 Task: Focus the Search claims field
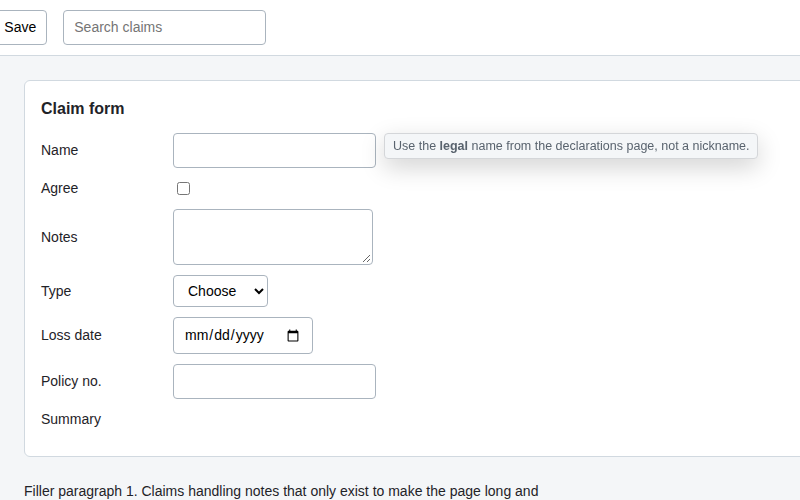[x=164, y=28]
